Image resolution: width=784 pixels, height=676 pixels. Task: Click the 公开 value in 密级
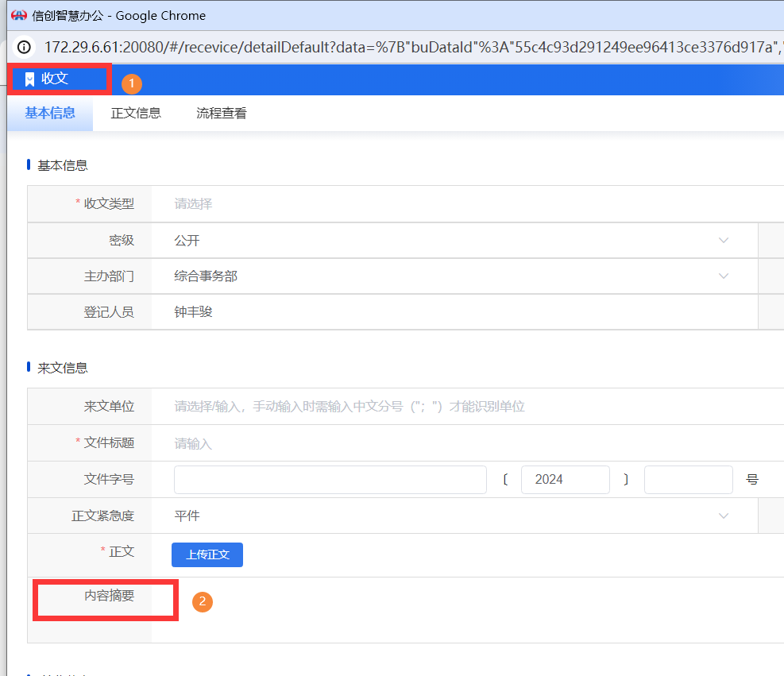coord(187,241)
